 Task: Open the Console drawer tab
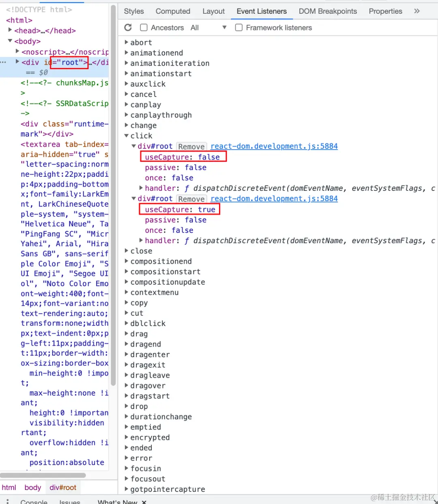[x=34, y=502]
